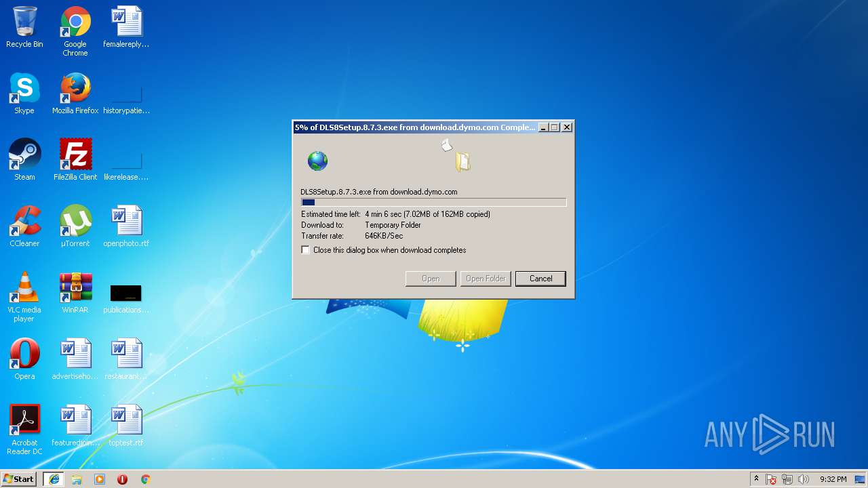Viewport: 868px width, 488px height.
Task: Select the openphoto.rtf document icon
Action: pos(126,226)
